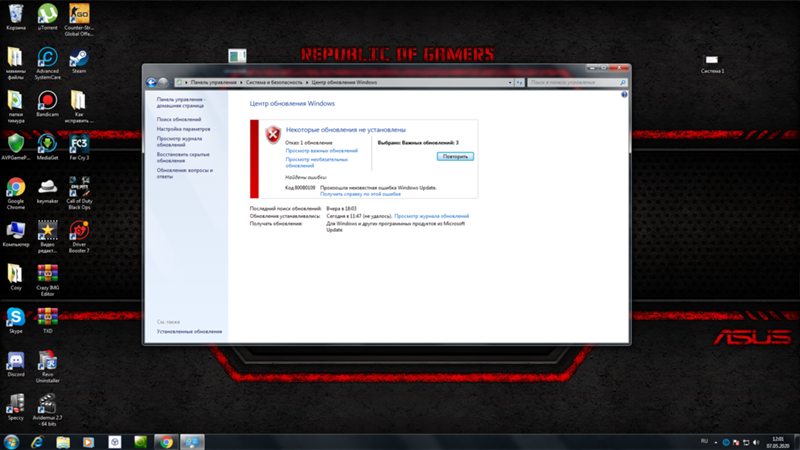
Task: Click Панель управления breadcrumb segment
Action: coord(213,82)
